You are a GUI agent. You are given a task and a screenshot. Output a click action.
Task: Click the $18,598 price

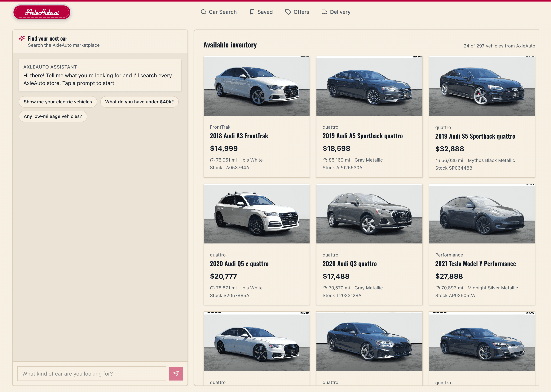point(337,149)
